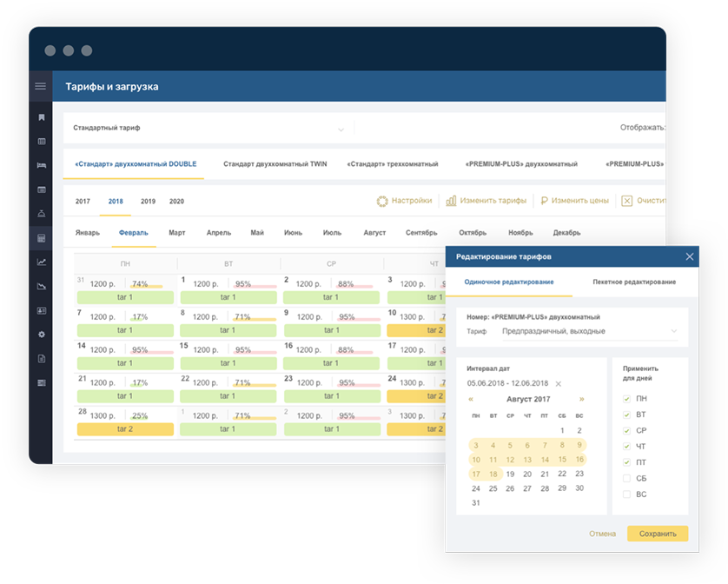Click the bar chart icon by Изменить тарифы
The width and height of the screenshot is (728, 584).
(451, 201)
